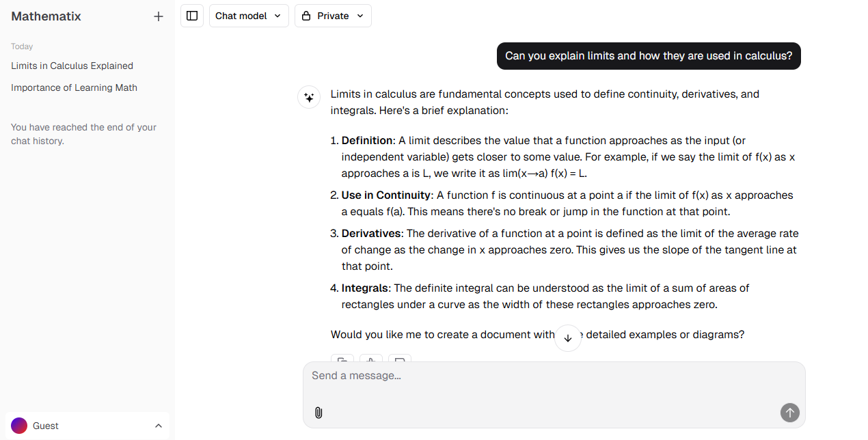Open the Chat model dropdown
The image size is (868, 440).
249,16
